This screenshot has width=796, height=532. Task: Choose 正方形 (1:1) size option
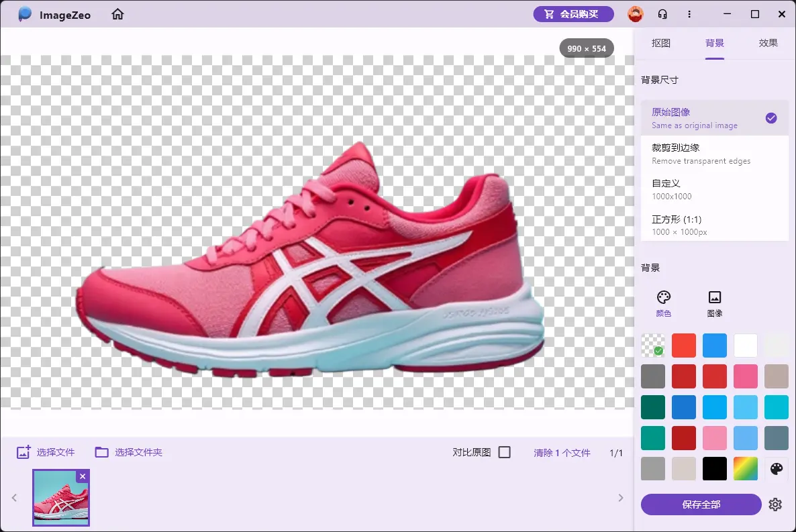point(714,225)
